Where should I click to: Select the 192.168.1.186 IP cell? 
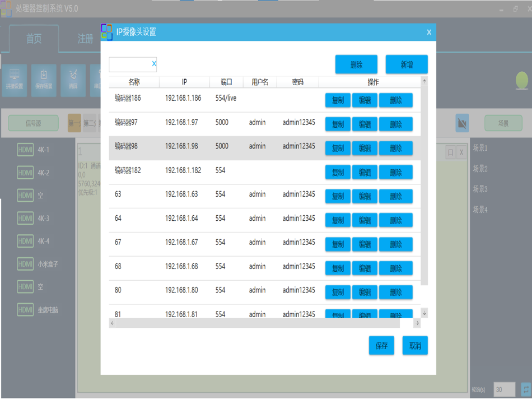pyautogui.click(x=183, y=98)
